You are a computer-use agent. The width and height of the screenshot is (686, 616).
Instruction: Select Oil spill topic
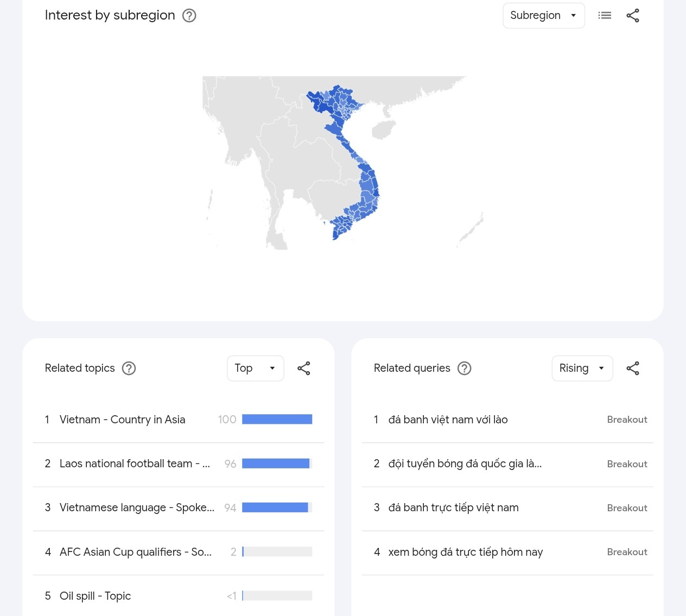96,596
